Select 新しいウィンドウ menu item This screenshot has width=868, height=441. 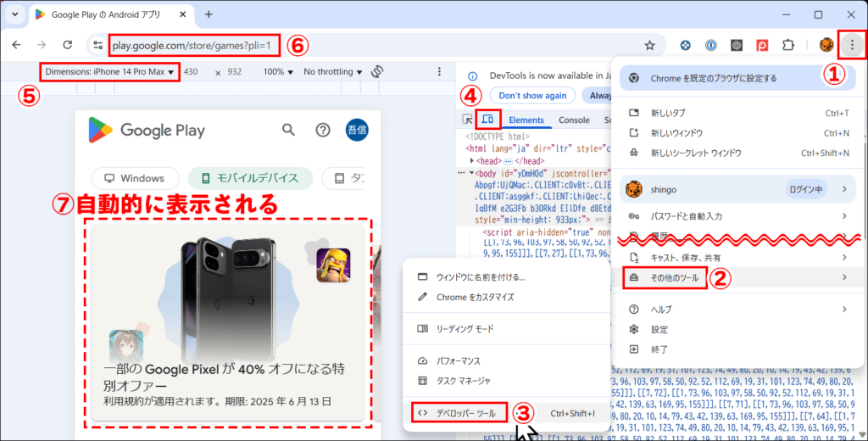click(738, 133)
